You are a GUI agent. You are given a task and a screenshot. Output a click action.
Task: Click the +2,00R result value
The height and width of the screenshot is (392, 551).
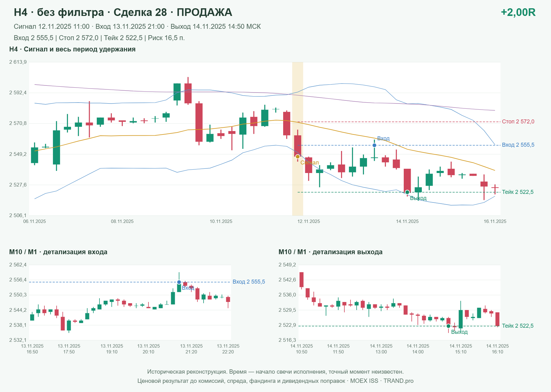[x=518, y=12]
